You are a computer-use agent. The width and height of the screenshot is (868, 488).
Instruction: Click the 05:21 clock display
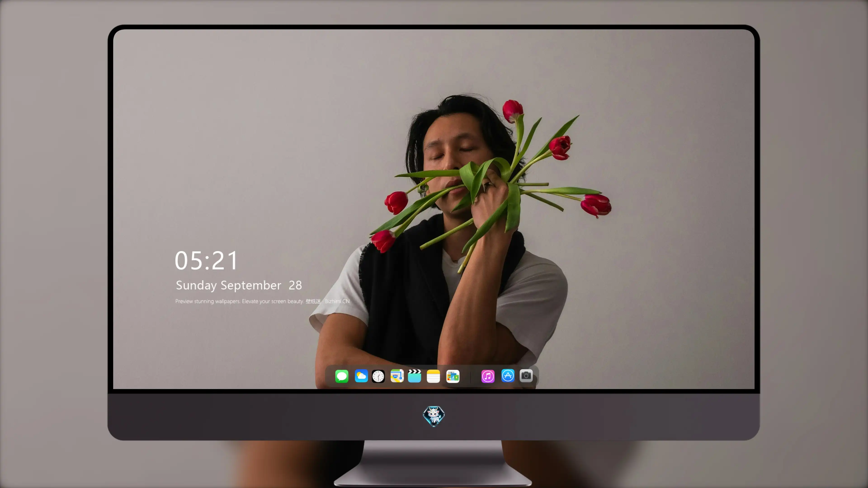(x=206, y=260)
